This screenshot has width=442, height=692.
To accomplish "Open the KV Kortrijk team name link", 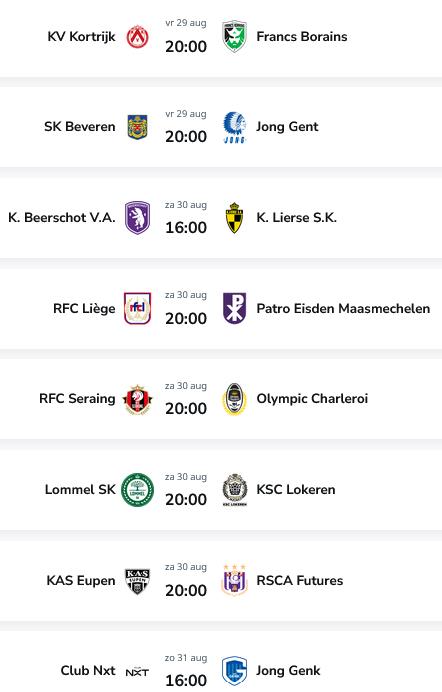I will [82, 37].
